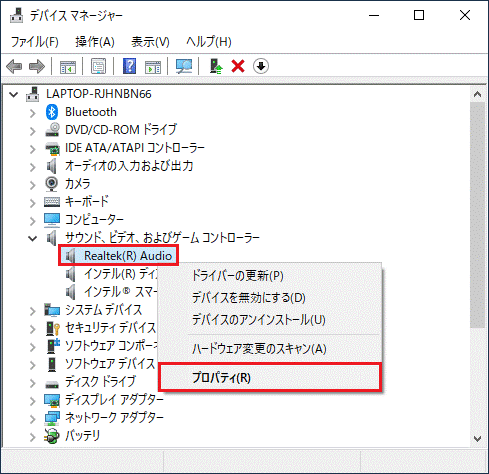Click the ディスプレイ アダプター icon
The width and height of the screenshot is (489, 474).
coord(52,400)
